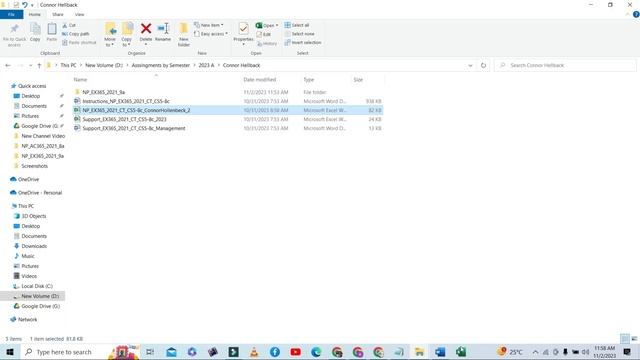
Task: Open Help with question mark icon
Action: tap(636, 14)
